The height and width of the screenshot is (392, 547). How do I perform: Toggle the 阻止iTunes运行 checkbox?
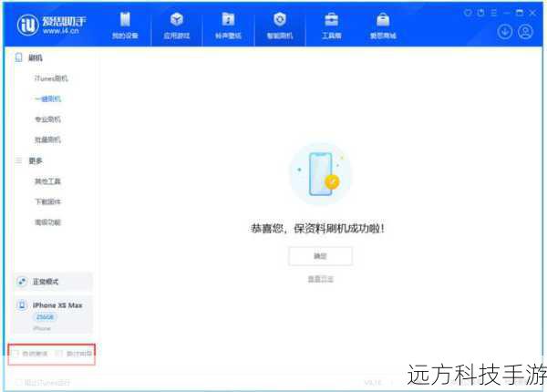tap(18, 382)
